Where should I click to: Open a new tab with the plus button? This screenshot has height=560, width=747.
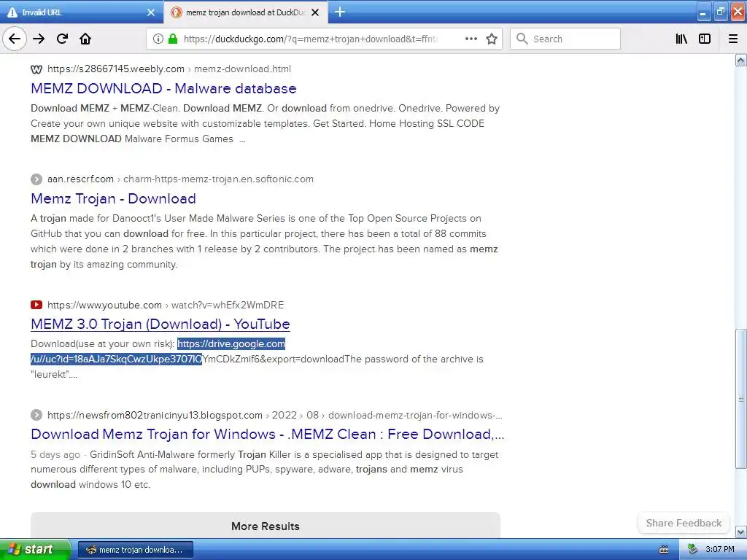(x=340, y=12)
